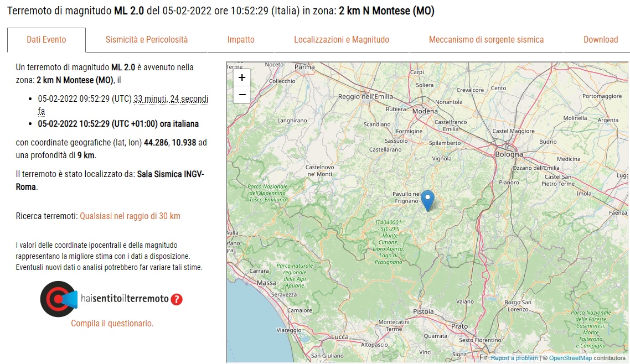Click the haisentitoilterremoto text banner
Screen dimensions: 630x364
tap(125, 299)
